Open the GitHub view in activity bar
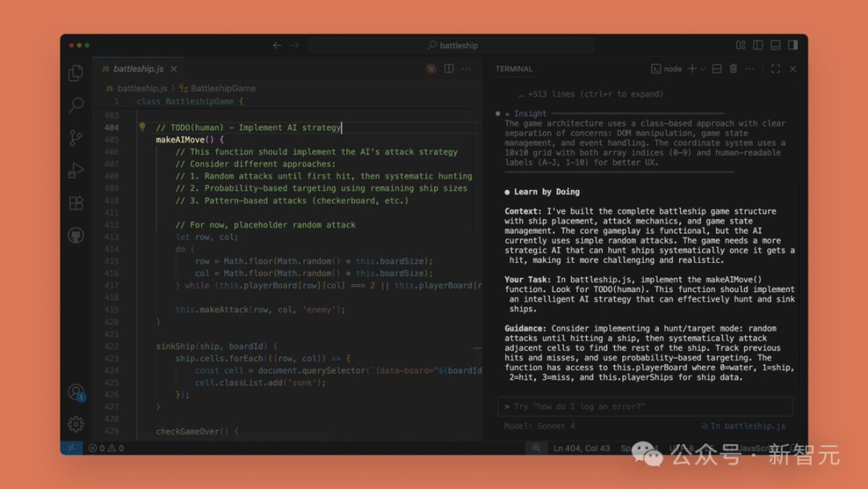This screenshot has width=868, height=489. click(x=76, y=236)
